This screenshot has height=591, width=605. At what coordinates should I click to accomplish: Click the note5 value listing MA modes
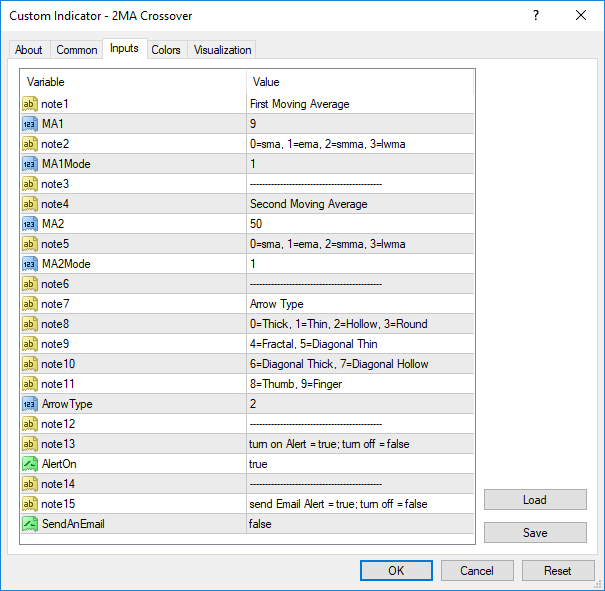(x=328, y=244)
